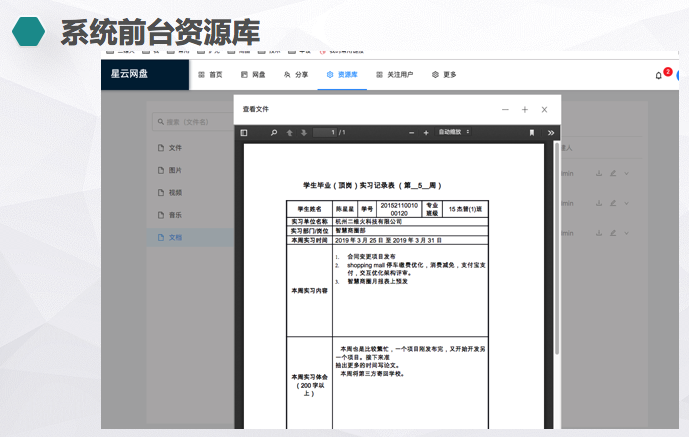Select 图片 category in sidebar
The width and height of the screenshot is (689, 437).
click(190, 170)
